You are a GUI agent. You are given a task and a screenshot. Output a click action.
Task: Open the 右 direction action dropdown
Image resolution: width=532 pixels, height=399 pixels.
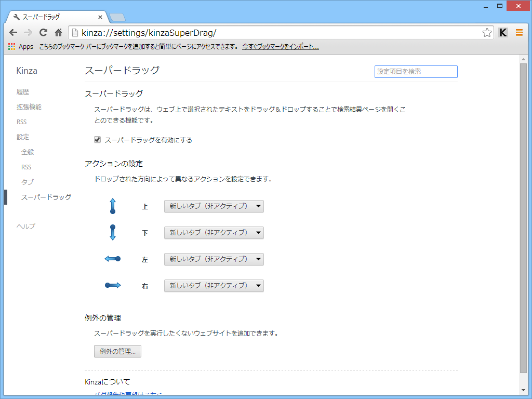pos(214,286)
